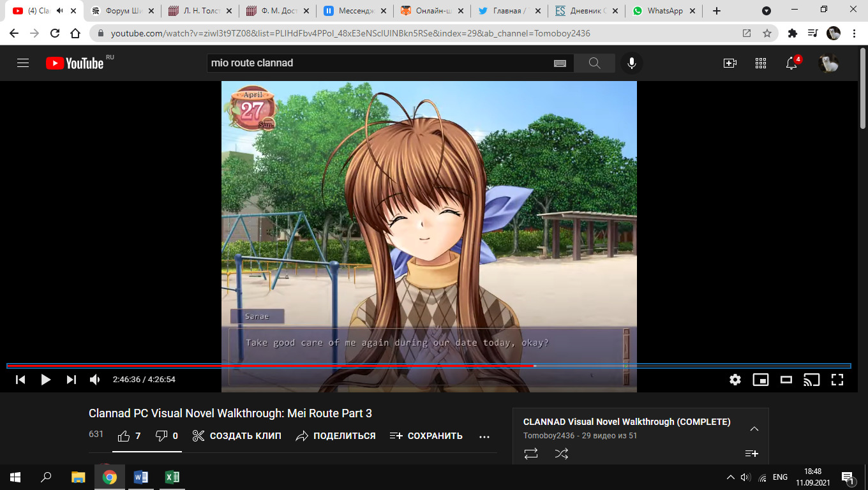Viewport: 868px width, 490px height.
Task: Click СОЗДАТЬ КЛИП button
Action: pos(237,436)
